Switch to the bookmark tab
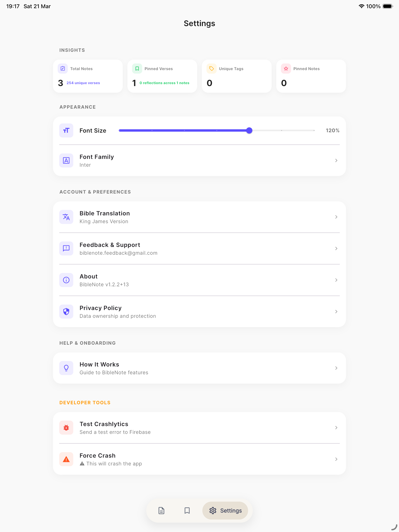 187,511
